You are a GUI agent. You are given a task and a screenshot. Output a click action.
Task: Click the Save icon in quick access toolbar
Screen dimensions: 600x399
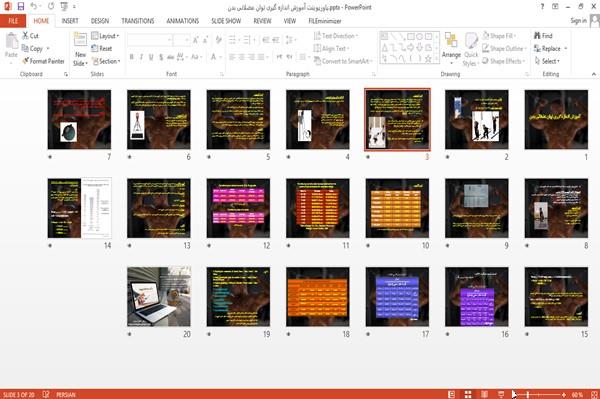click(21, 7)
